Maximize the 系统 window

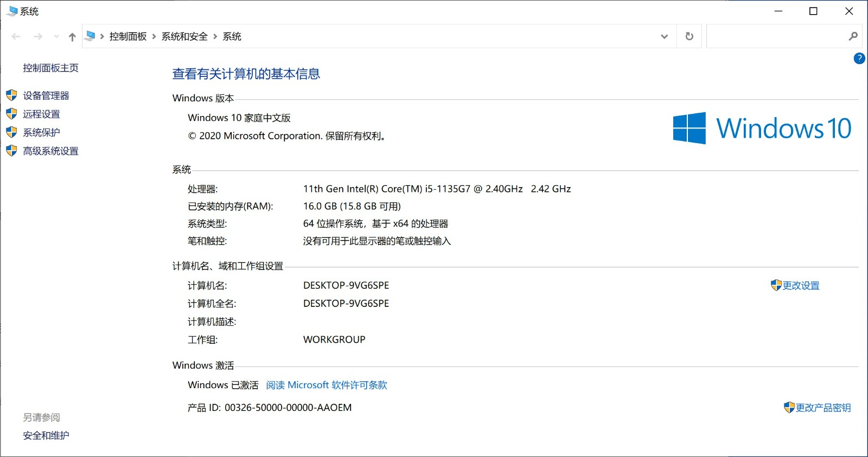(813, 11)
